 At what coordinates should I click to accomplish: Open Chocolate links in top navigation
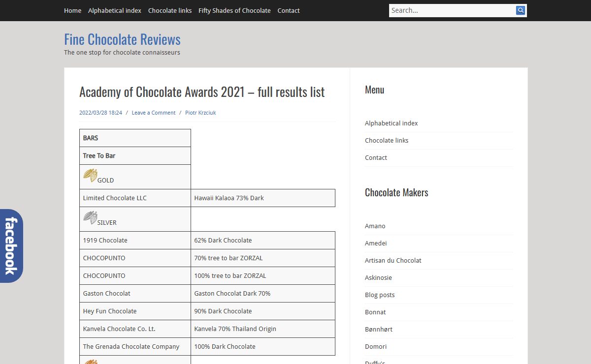tap(170, 10)
